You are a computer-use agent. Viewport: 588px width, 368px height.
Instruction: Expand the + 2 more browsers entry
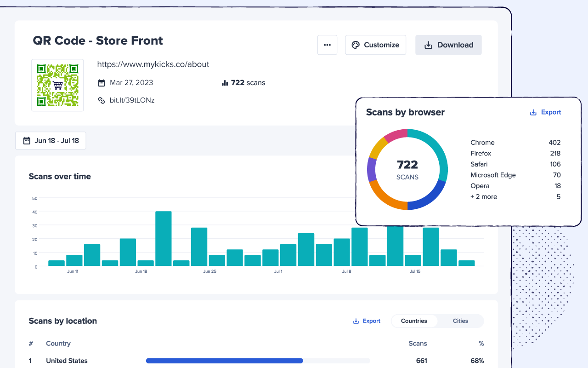pos(484,197)
